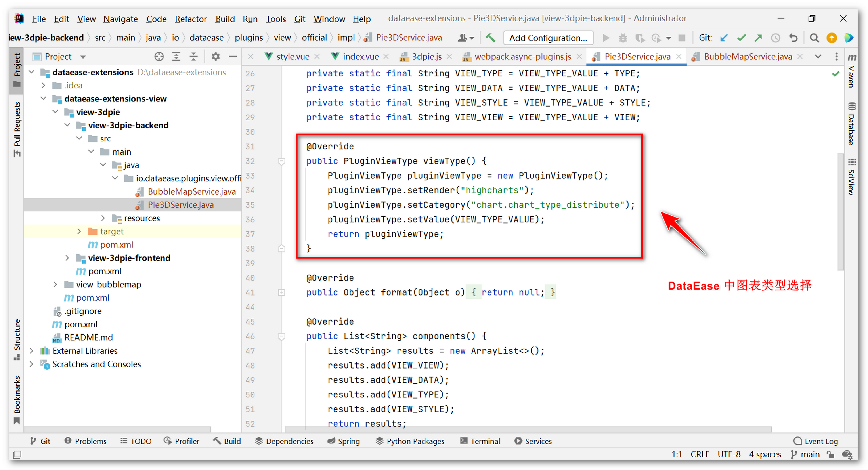
Task: Click Search Everywhere magnifier icon
Action: point(814,38)
